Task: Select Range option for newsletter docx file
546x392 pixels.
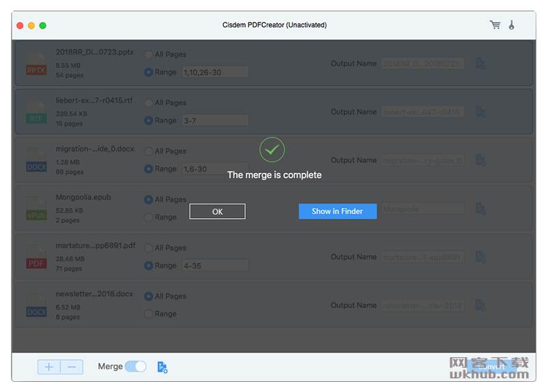Action: pyautogui.click(x=148, y=314)
